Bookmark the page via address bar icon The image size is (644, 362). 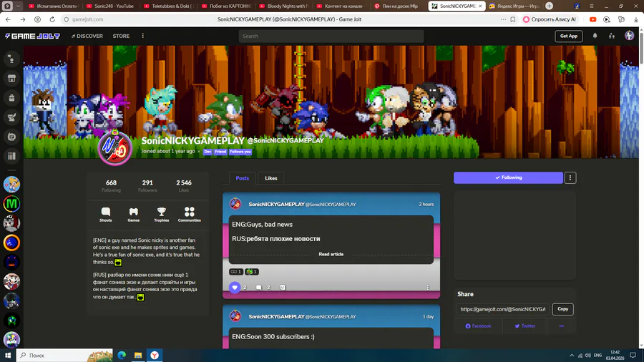pos(512,19)
